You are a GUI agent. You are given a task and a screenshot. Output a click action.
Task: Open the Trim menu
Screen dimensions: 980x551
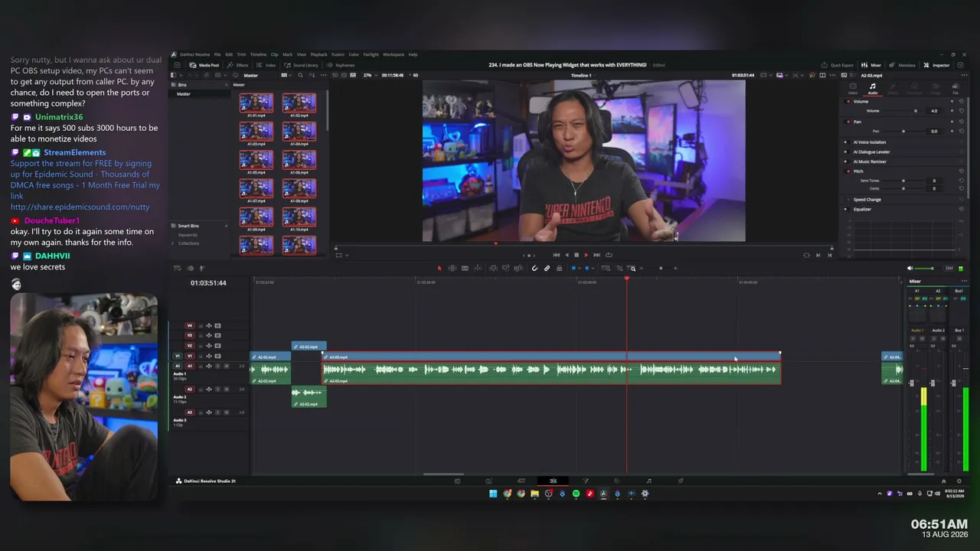pyautogui.click(x=241, y=54)
